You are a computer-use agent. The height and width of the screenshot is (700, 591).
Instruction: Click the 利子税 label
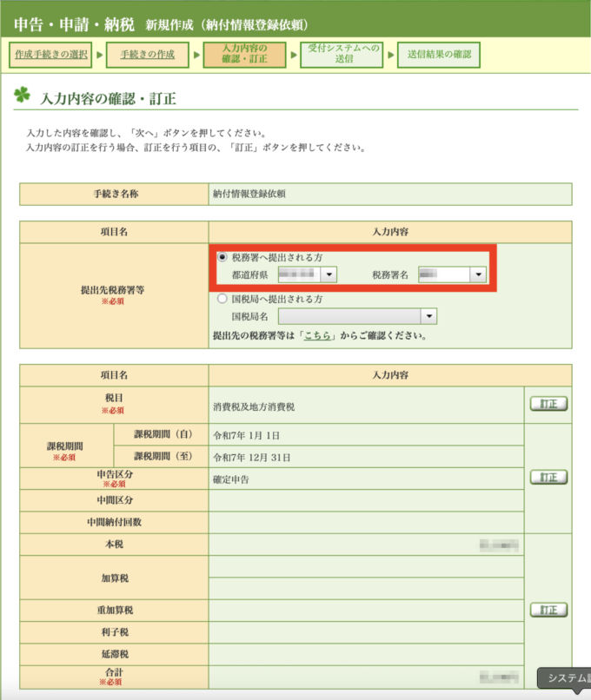tap(115, 631)
